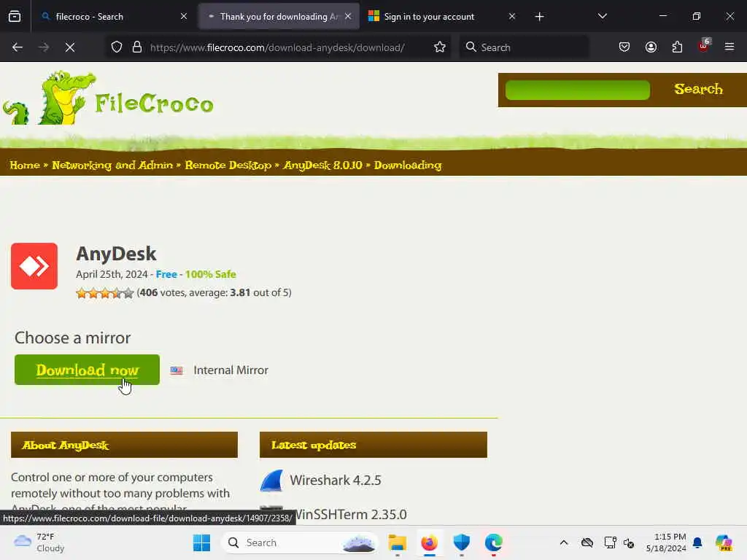Click the Firefox View icon in tab bar
Image resolution: width=747 pixels, height=560 pixels.
(15, 17)
